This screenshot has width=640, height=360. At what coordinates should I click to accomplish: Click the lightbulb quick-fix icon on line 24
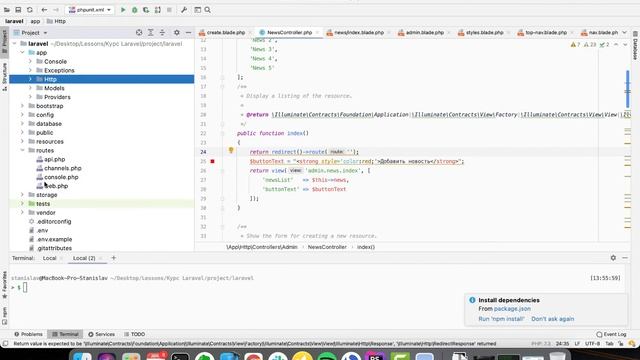[231, 150]
